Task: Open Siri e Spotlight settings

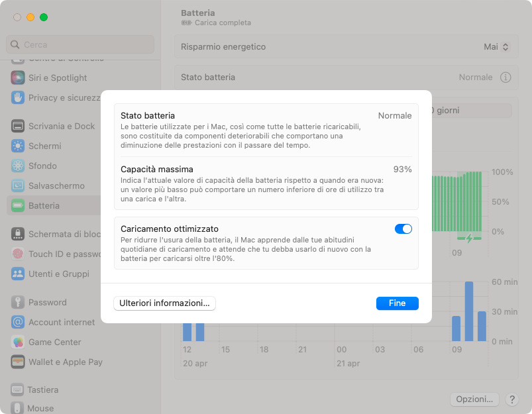Action: coord(58,78)
